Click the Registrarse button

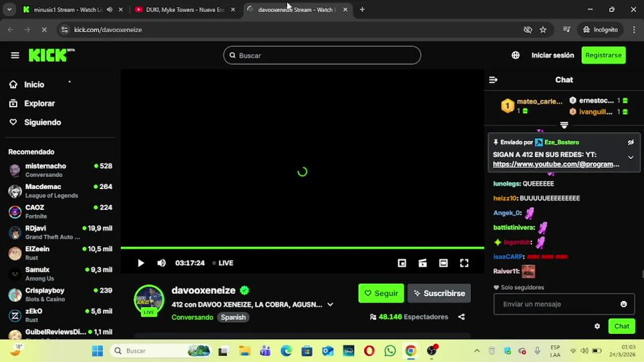pyautogui.click(x=603, y=55)
